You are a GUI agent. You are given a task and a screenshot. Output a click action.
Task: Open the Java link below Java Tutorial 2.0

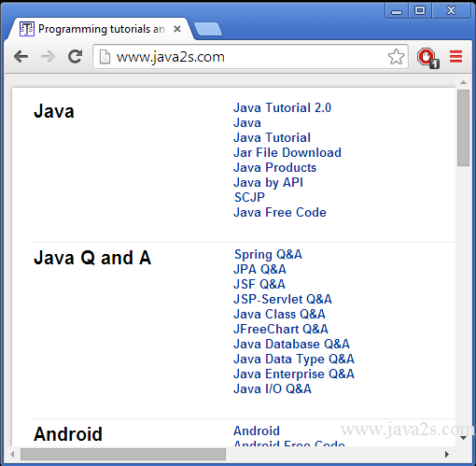point(247,122)
